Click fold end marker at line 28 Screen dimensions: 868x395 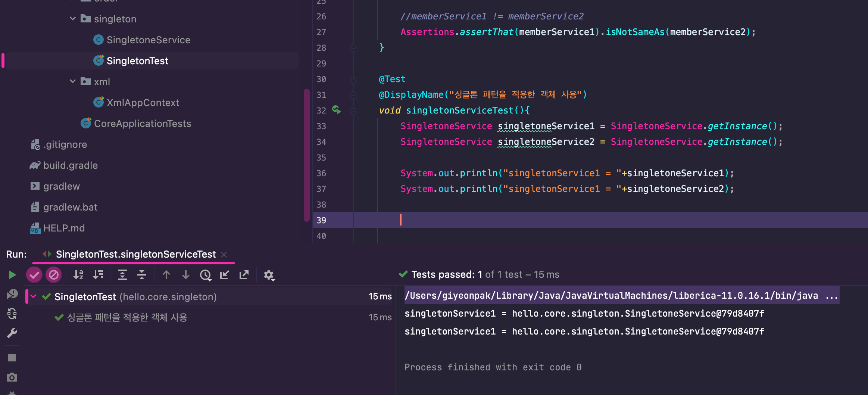353,48
